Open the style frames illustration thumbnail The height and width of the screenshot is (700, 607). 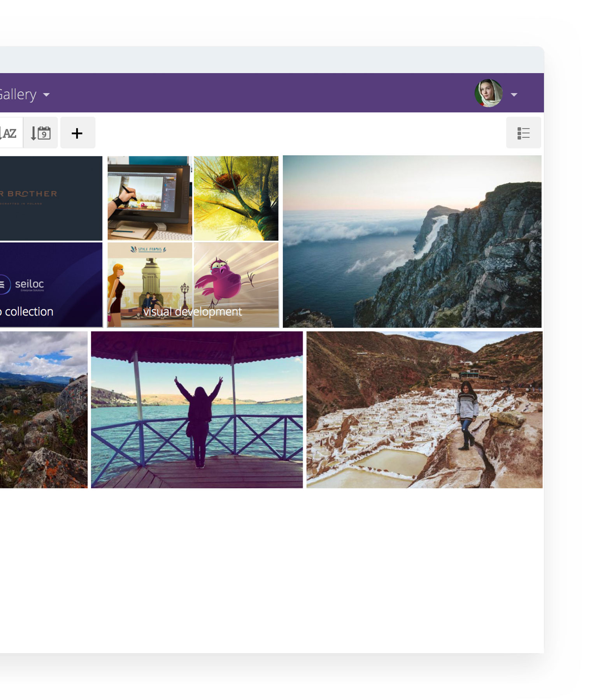(x=150, y=285)
